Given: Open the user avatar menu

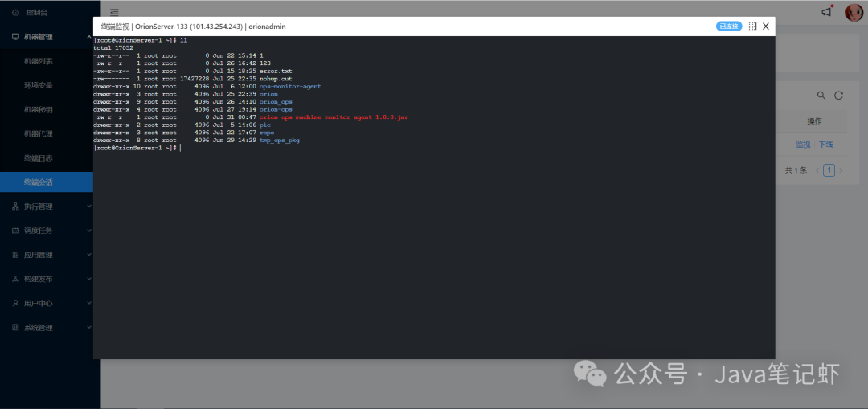Looking at the screenshot, I should [854, 12].
